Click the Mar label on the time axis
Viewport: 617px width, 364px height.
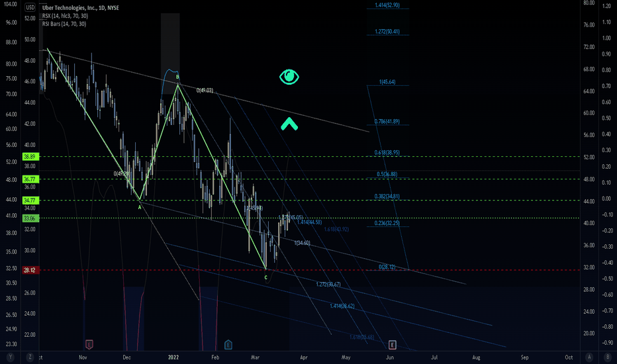coord(255,357)
